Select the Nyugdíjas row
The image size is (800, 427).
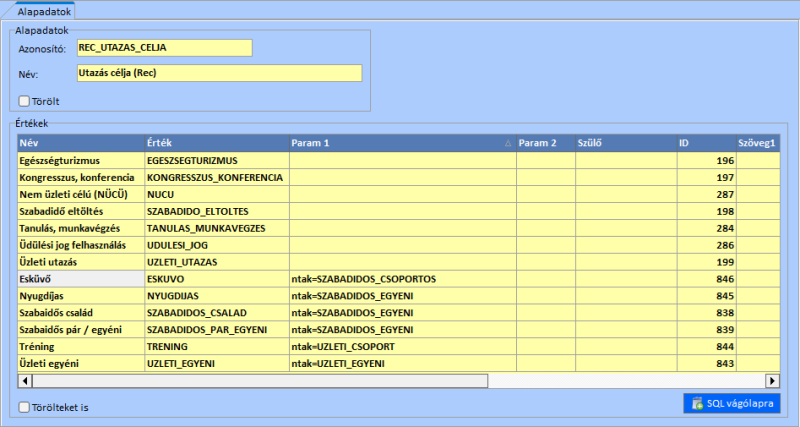[x=80, y=295]
